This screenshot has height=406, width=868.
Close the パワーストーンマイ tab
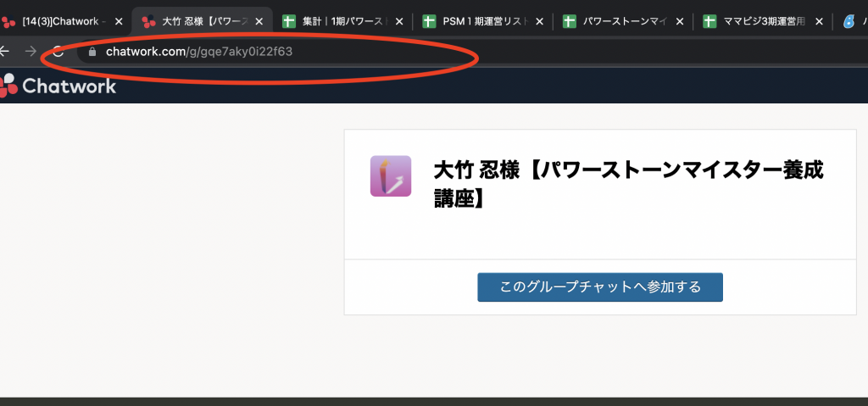click(680, 21)
